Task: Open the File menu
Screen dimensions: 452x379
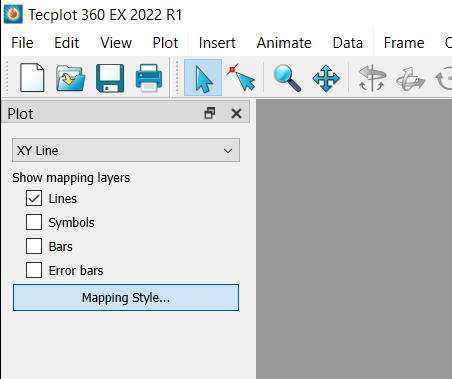Action: 22,43
